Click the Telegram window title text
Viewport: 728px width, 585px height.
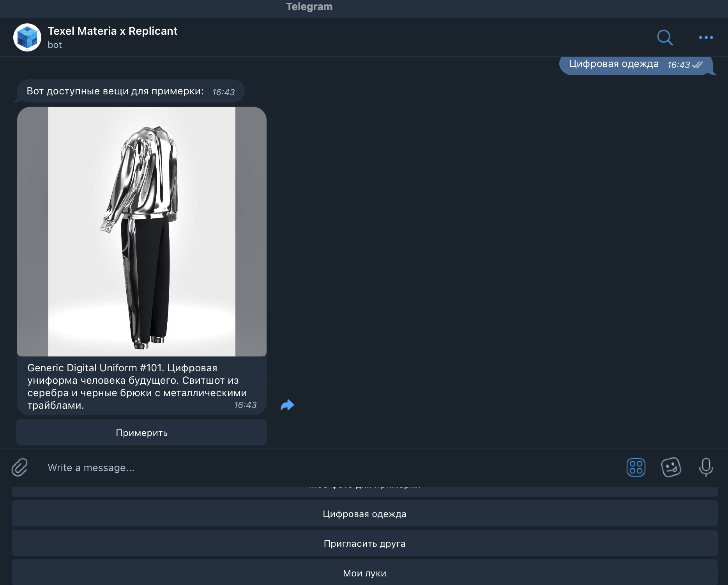(309, 7)
